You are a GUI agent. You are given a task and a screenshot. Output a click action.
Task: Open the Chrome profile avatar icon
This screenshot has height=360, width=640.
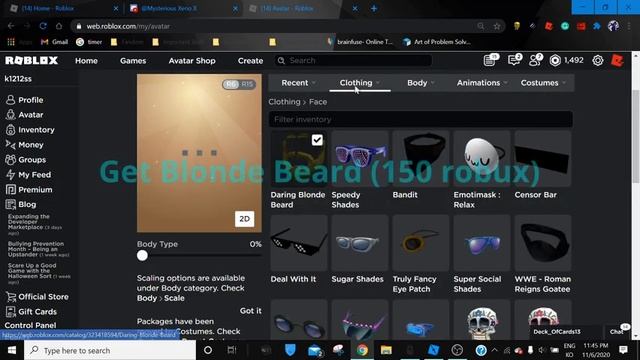pyautogui.click(x=613, y=26)
